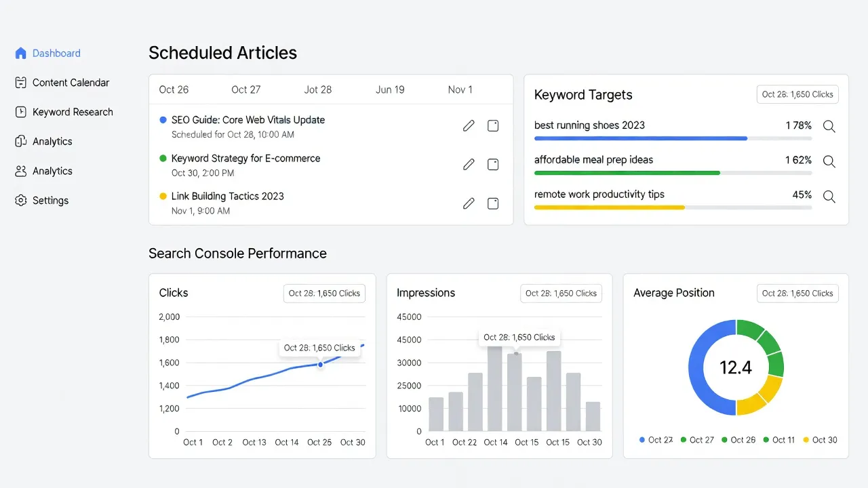Open the Dashboard sidebar icon
Screen dimensions: 868x488
20,53
